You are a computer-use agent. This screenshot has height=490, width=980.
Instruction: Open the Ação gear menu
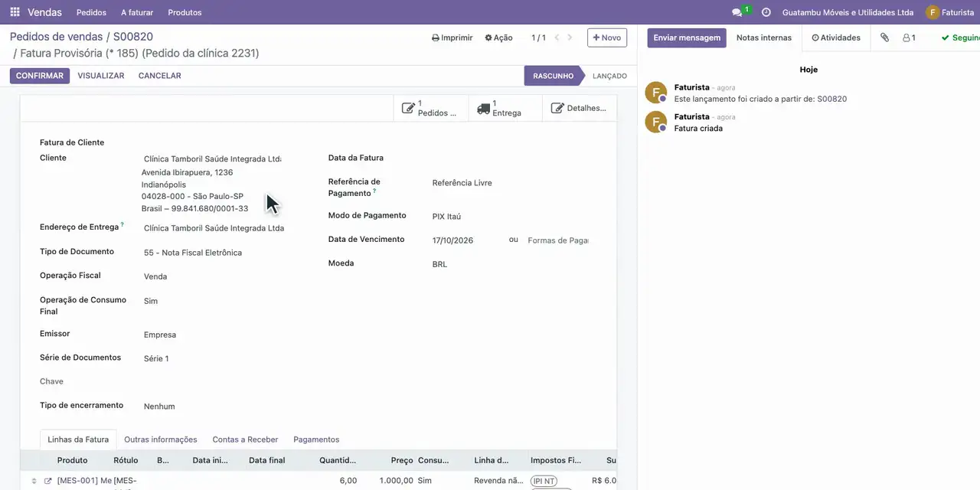pos(498,38)
